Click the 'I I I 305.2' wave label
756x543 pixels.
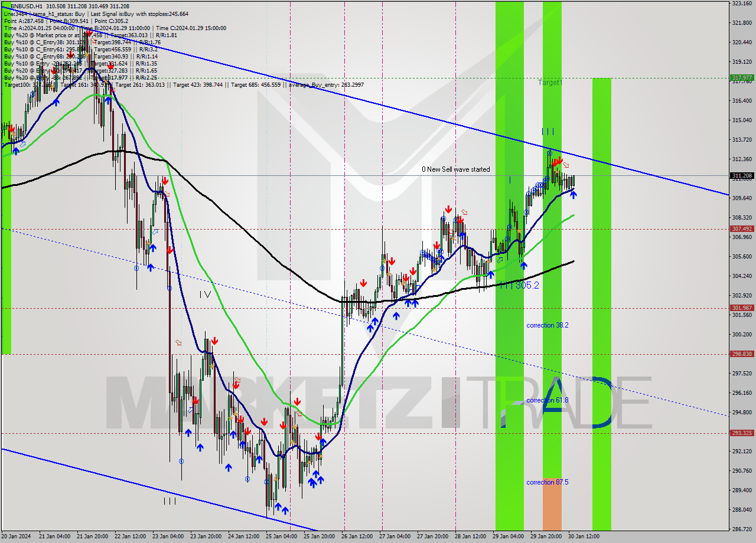pyautogui.click(x=519, y=285)
